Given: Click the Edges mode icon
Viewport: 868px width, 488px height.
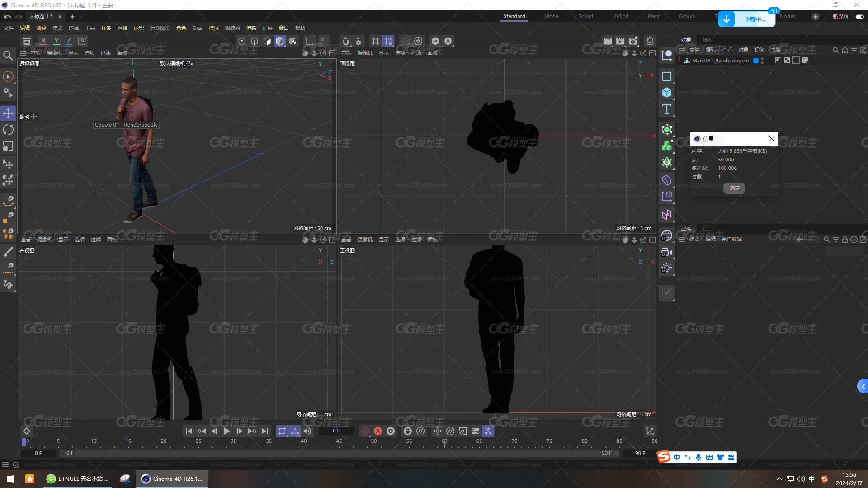Looking at the screenshot, I should coord(255,41).
